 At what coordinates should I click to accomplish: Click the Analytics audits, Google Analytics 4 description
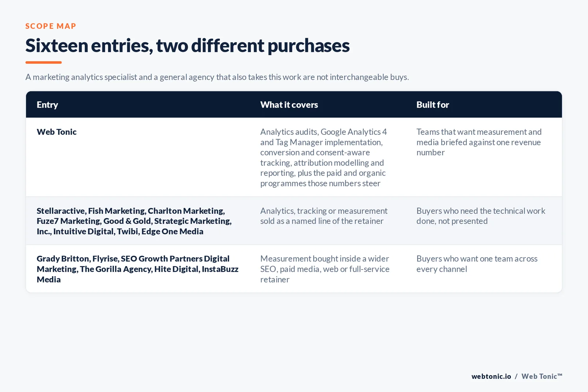(324, 158)
